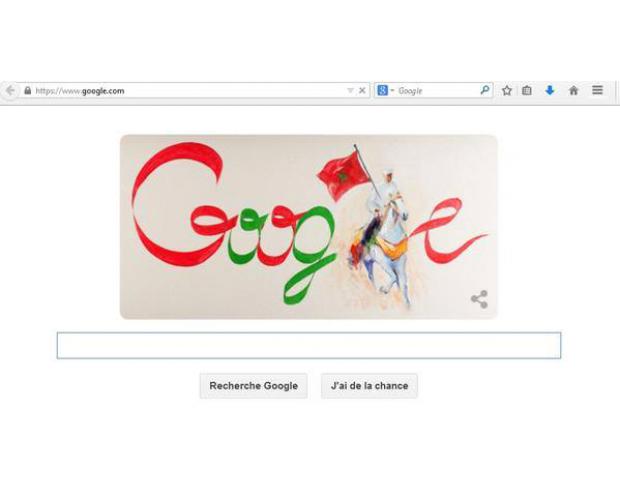Focus the toolbar Google search field
This screenshot has width=620, height=490.
coord(437,91)
